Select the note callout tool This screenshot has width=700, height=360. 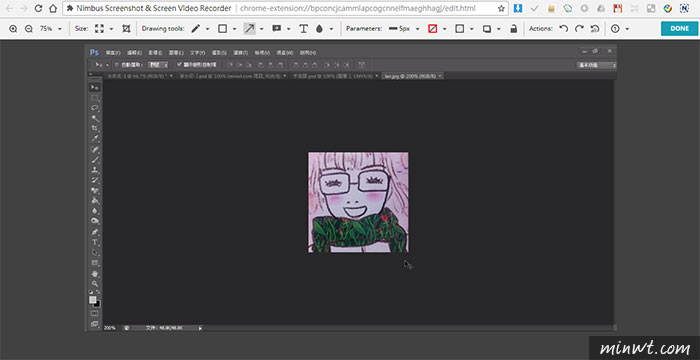[x=276, y=29]
